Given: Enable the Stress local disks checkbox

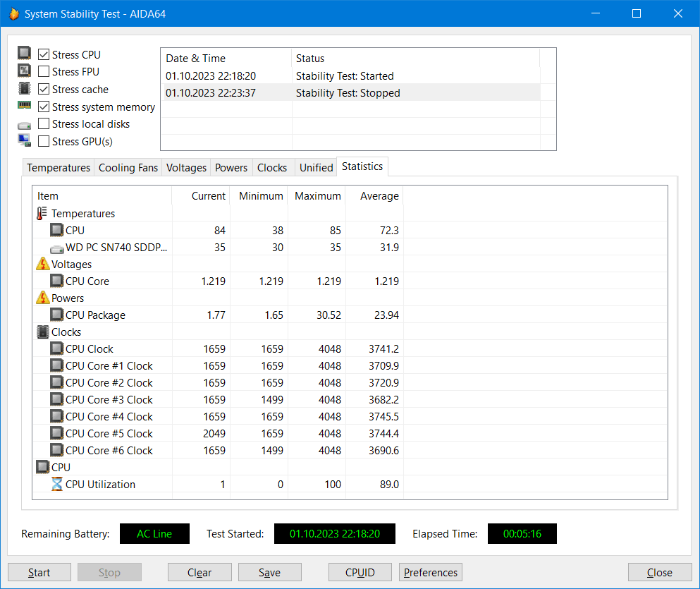Looking at the screenshot, I should (43, 123).
